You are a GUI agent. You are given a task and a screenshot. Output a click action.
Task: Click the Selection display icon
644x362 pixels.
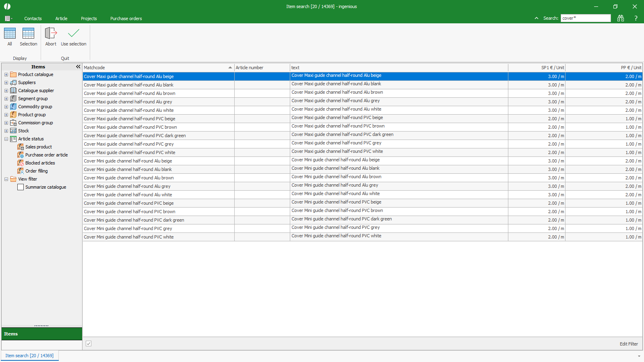pos(28,34)
